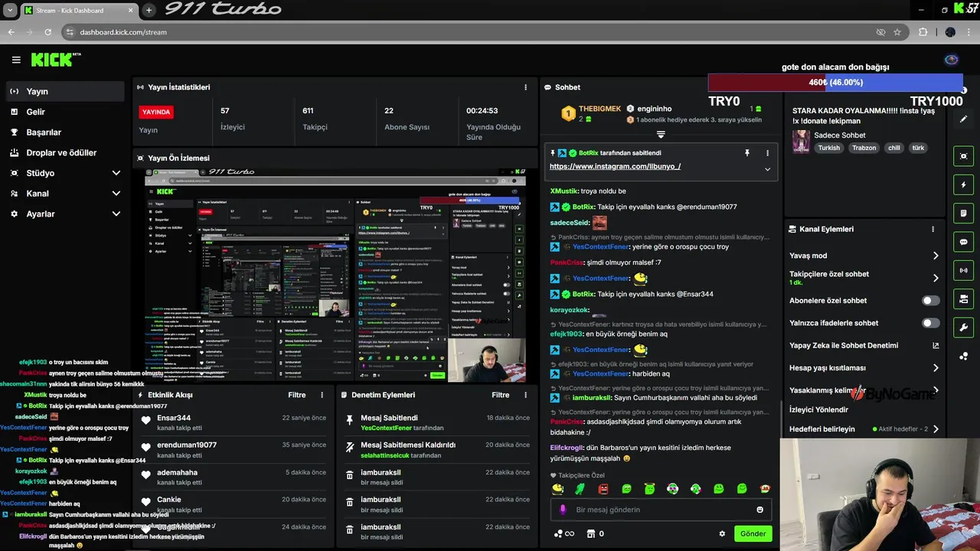Click the Gönder send button
This screenshot has width=980, height=551.
click(753, 534)
